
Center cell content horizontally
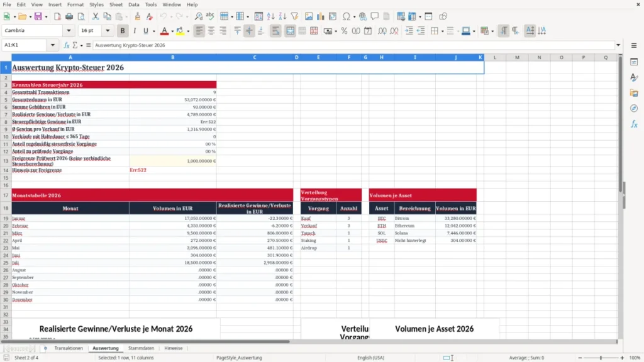pyautogui.click(x=211, y=31)
